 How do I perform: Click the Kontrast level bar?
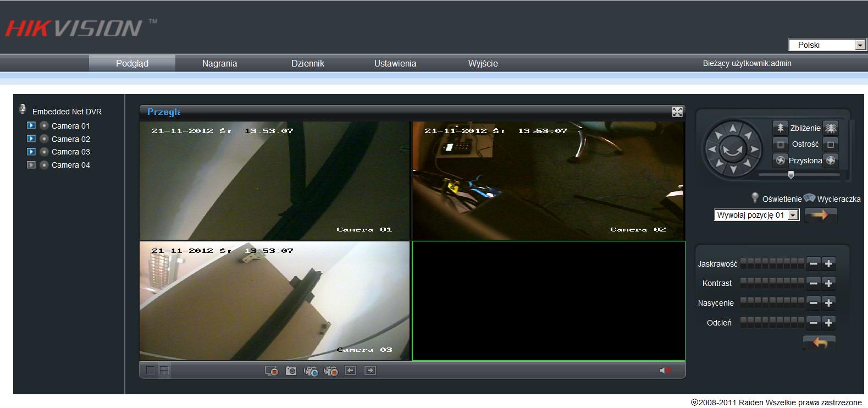[772, 283]
